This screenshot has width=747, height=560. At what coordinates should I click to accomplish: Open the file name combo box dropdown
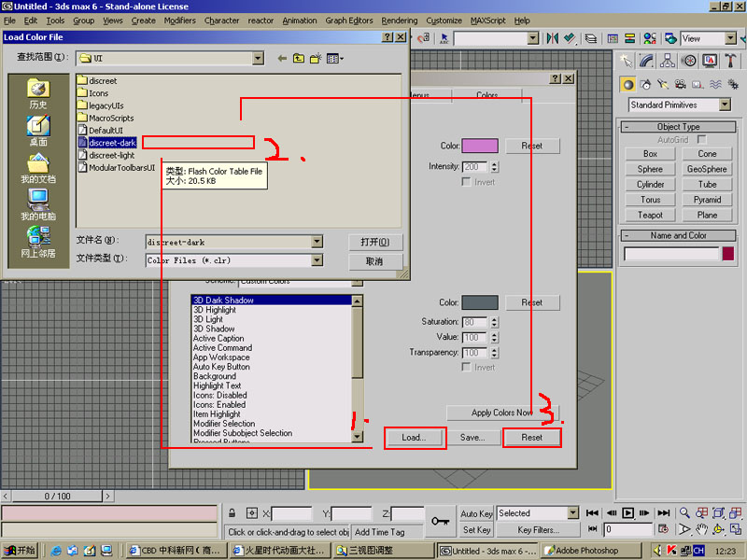pos(317,242)
